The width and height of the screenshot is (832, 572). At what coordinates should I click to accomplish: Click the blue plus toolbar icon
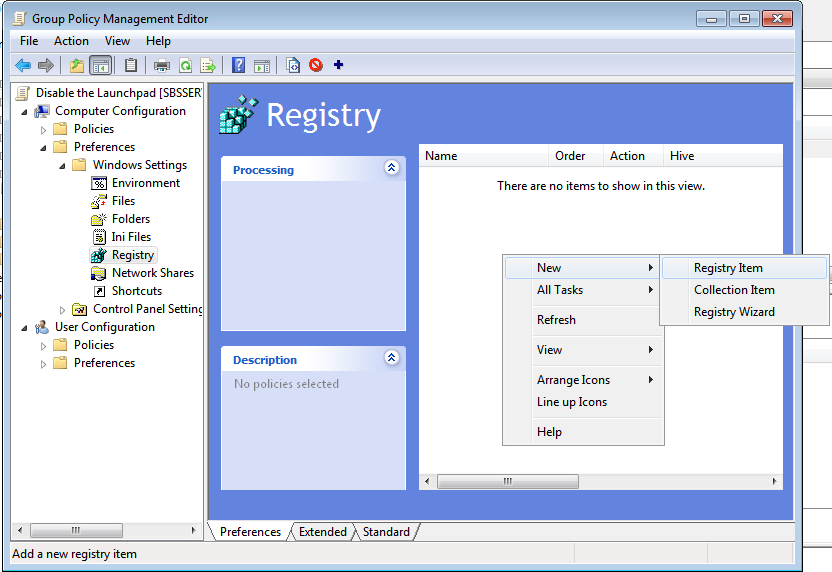[x=338, y=66]
